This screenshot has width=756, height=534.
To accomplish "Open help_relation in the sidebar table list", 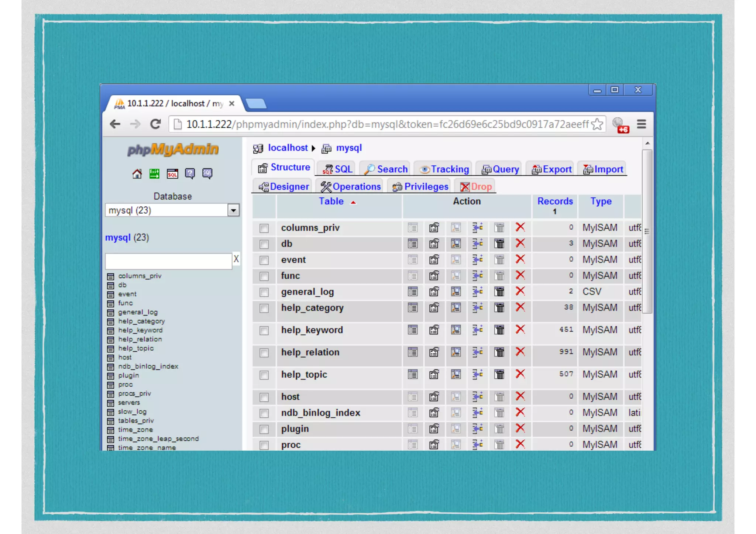I will pyautogui.click(x=140, y=339).
